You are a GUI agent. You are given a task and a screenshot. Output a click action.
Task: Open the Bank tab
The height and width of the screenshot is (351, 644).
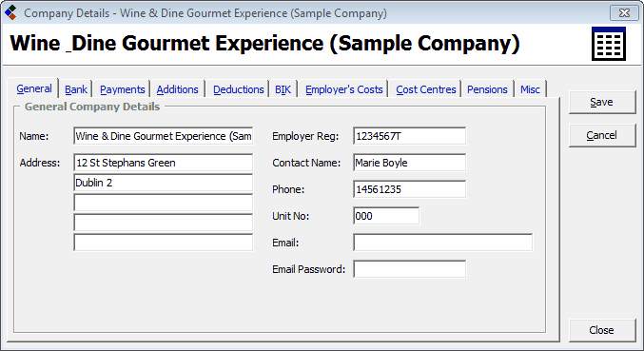pos(76,89)
